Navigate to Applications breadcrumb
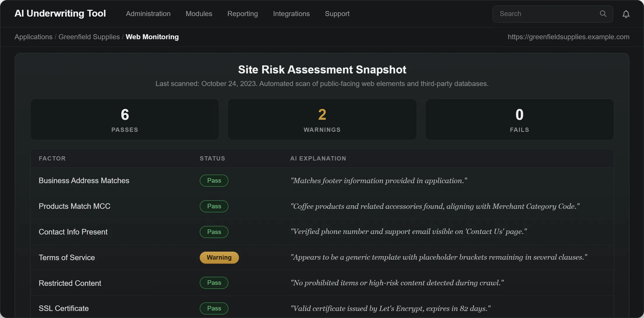This screenshot has height=318, width=644. [34, 37]
